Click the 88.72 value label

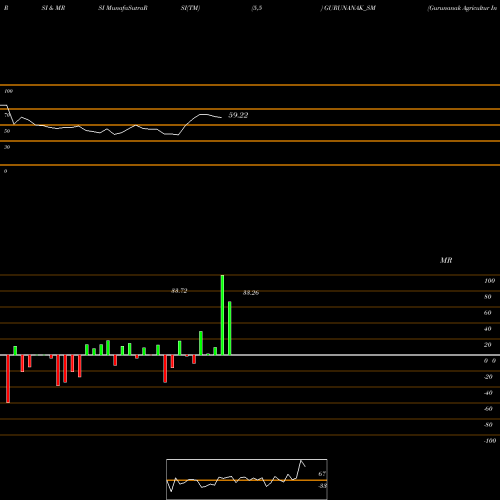[179, 291]
